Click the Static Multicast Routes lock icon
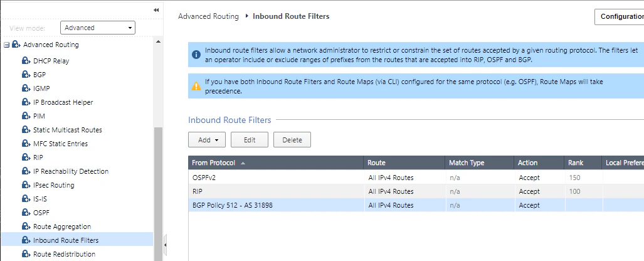Screen dimensions: 644x261 [x=26, y=130]
